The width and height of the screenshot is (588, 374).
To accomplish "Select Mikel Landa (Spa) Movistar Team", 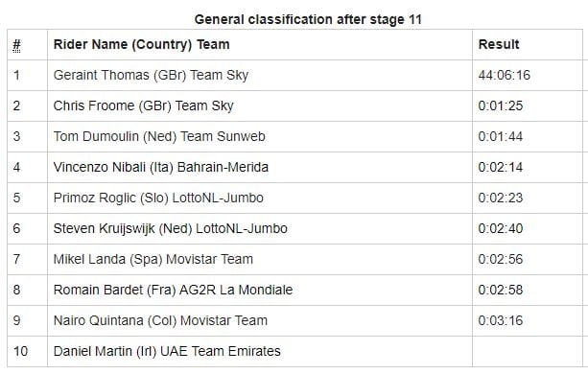I will coord(153,259).
